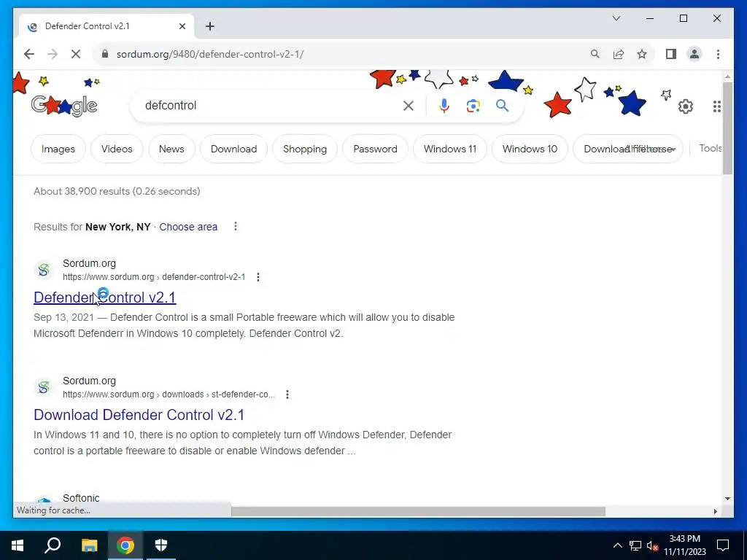
Task: Click the muted volume tray icon
Action: 653,545
